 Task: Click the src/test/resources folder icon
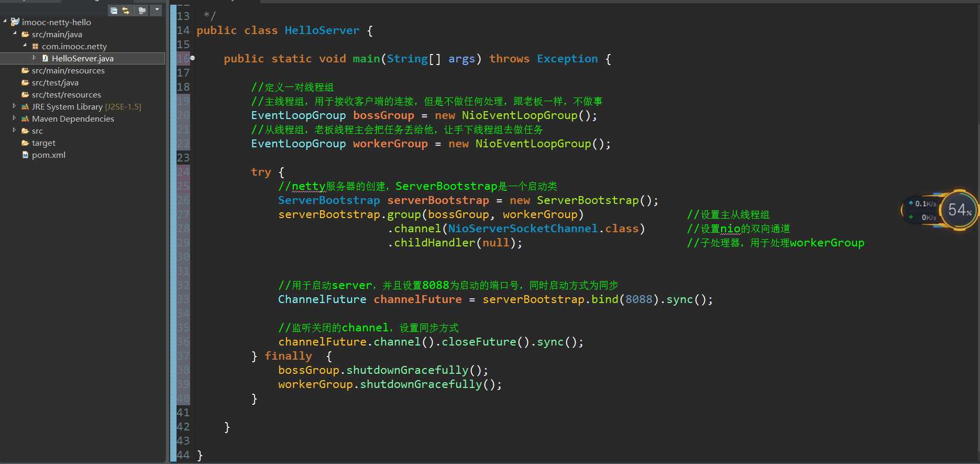25,94
